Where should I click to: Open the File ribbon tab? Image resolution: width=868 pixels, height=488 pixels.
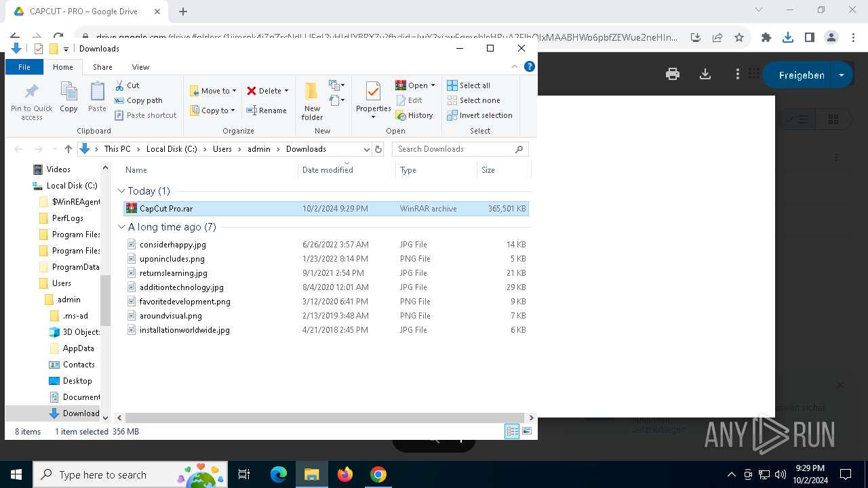click(24, 67)
